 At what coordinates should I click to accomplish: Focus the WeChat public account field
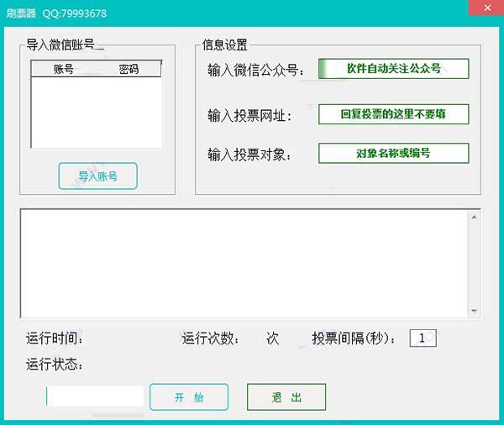coord(393,69)
